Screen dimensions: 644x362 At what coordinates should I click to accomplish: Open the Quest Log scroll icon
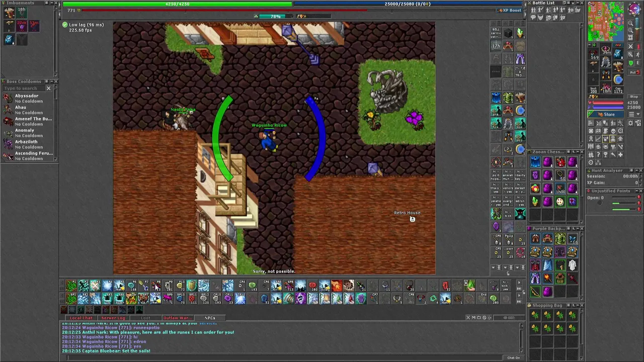pyautogui.click(x=606, y=131)
